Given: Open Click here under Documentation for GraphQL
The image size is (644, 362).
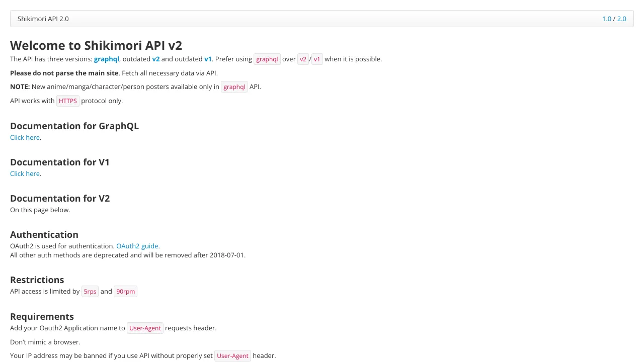Looking at the screenshot, I should pyautogui.click(x=25, y=137).
